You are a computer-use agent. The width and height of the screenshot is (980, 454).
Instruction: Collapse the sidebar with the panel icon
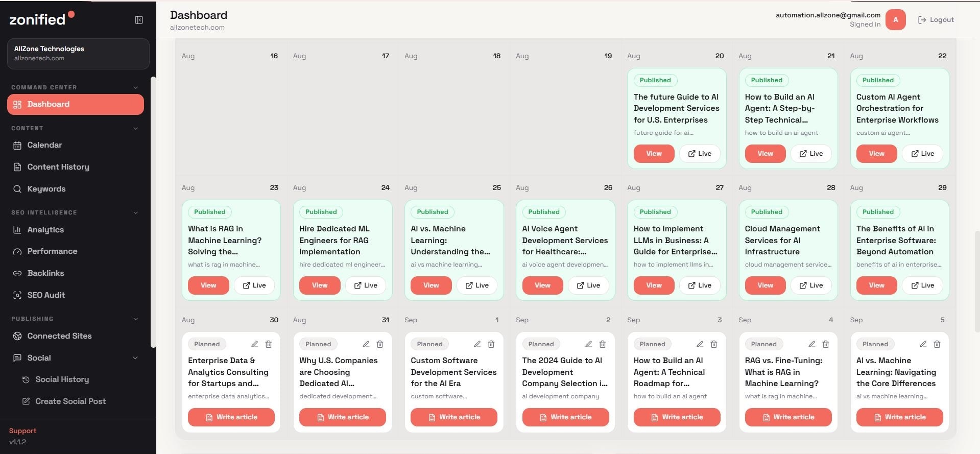[139, 20]
